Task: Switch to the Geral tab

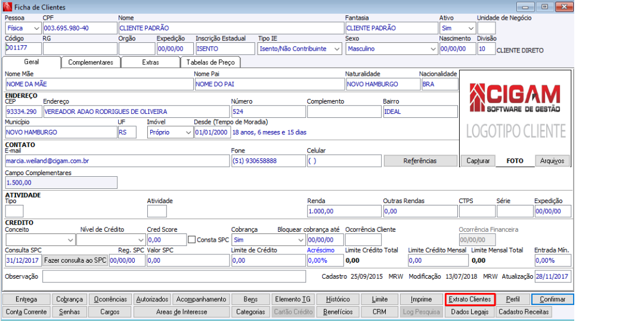Action: point(32,63)
